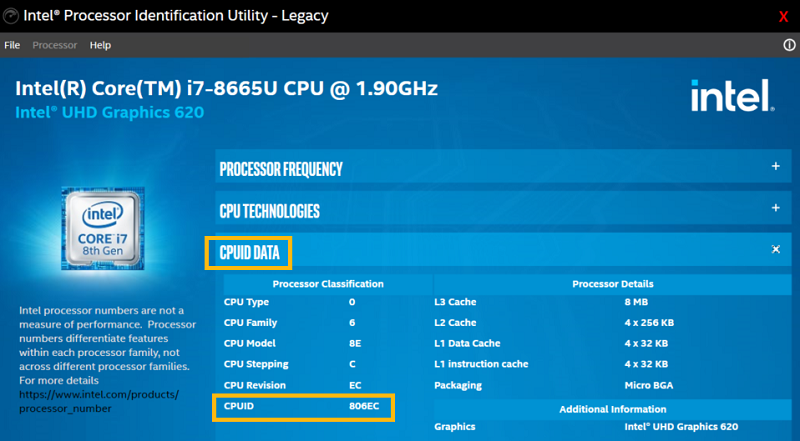Viewport: 800px width, 441px height.
Task: Collapse the CPUID Data section
Action: [x=776, y=249]
